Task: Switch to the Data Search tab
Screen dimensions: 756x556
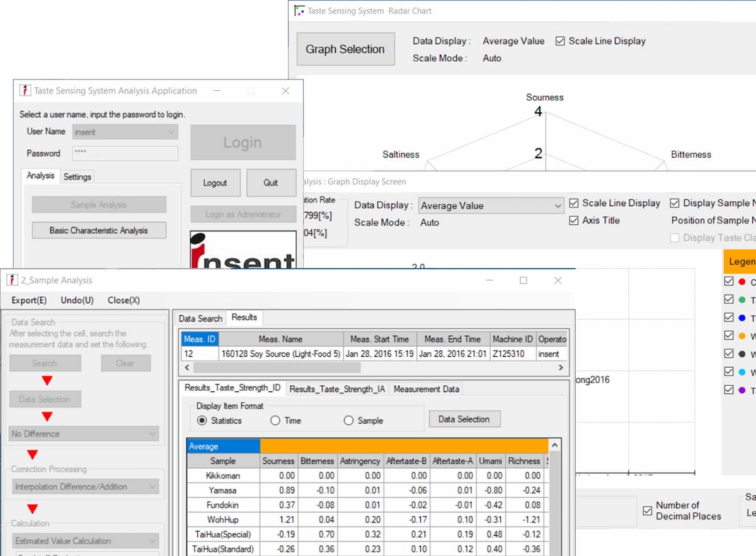Action: coord(200,318)
